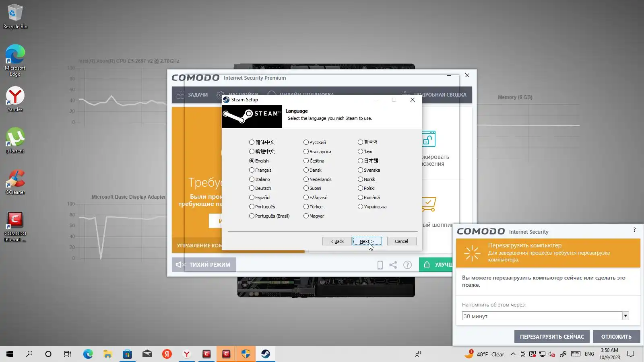644x362 pixels.
Task: Select the Nederlands radio button
Action: pos(318,179)
